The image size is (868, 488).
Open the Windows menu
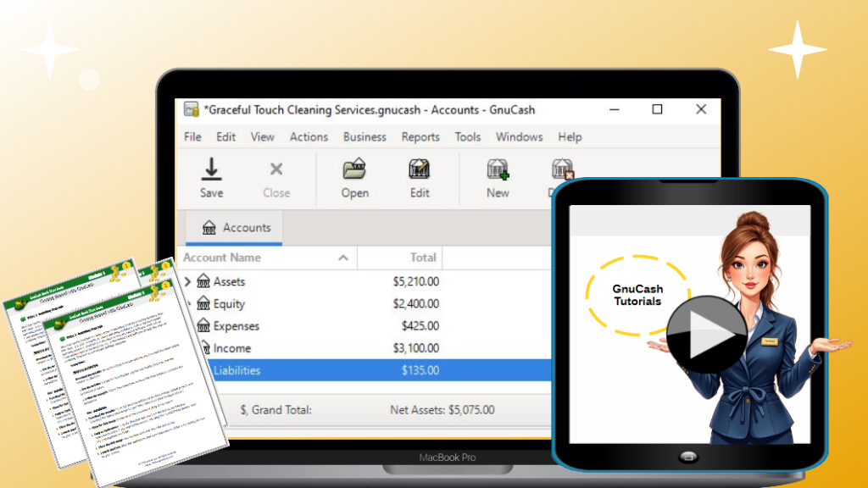[520, 136]
